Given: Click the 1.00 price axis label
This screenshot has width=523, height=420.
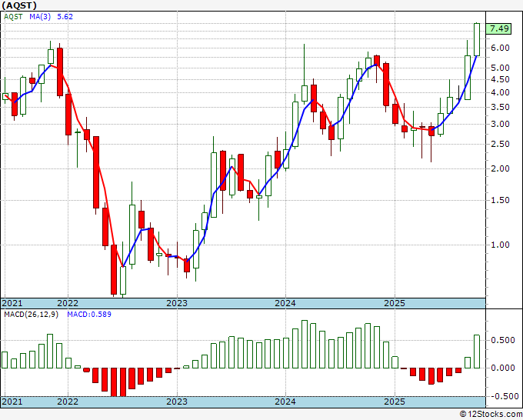Looking at the screenshot, I should tap(500, 245).
